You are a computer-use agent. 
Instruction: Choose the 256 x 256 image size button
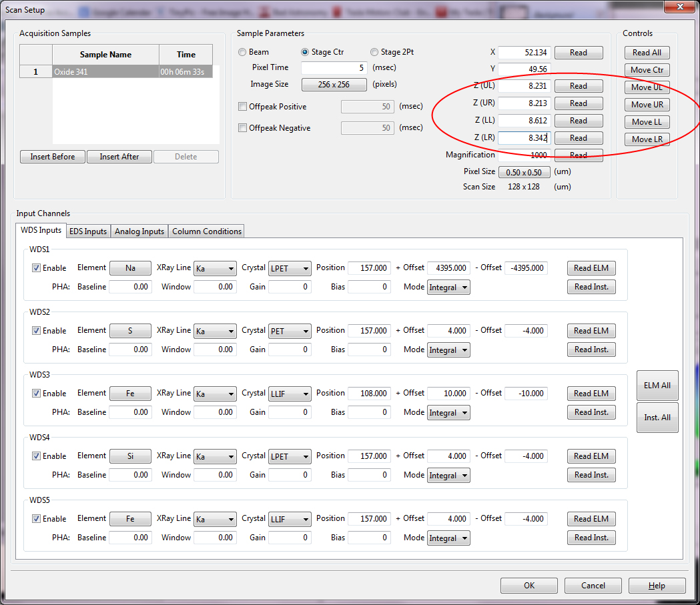point(334,85)
